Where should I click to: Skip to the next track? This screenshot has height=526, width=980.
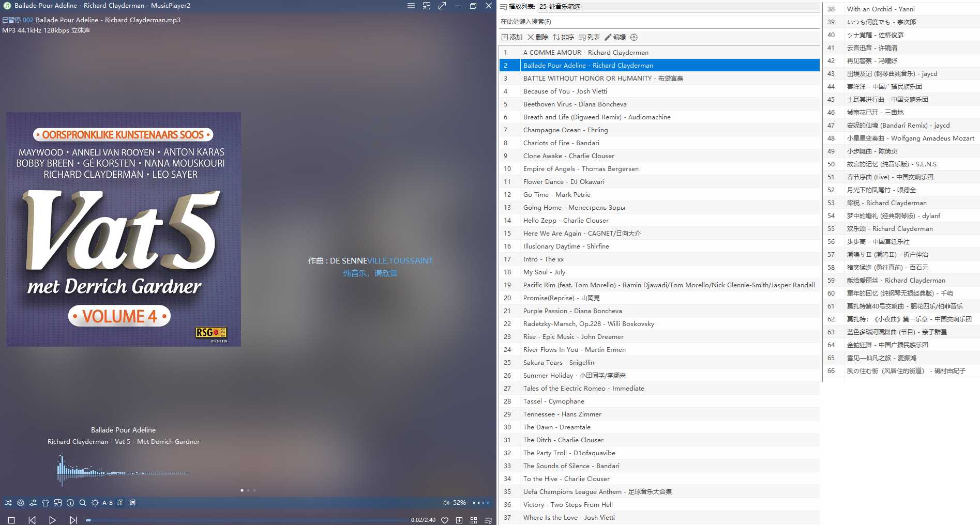(x=73, y=520)
